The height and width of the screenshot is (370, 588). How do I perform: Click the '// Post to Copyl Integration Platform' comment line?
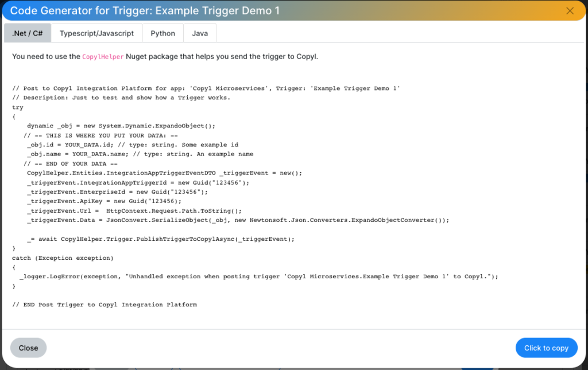click(206, 88)
